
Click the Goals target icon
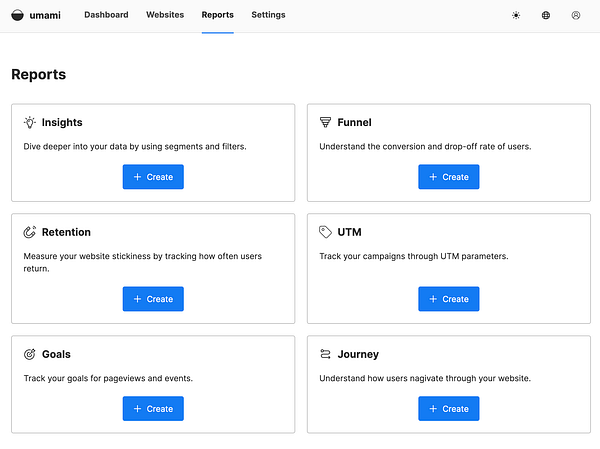point(30,354)
